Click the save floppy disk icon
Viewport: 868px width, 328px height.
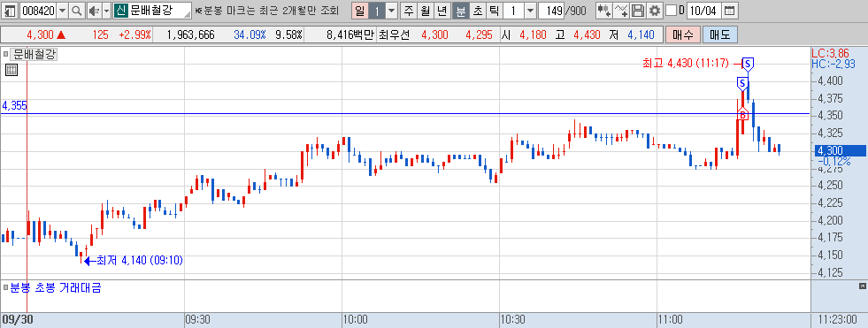click(638, 11)
